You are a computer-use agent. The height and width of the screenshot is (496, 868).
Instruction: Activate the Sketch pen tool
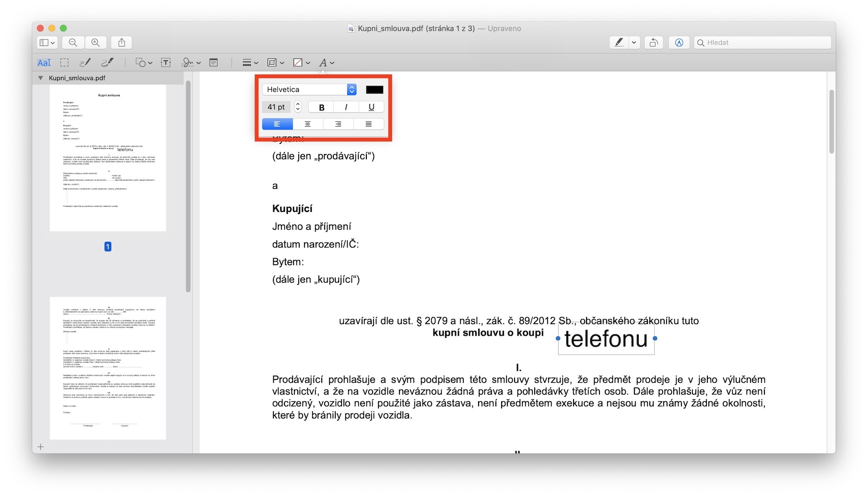point(85,63)
